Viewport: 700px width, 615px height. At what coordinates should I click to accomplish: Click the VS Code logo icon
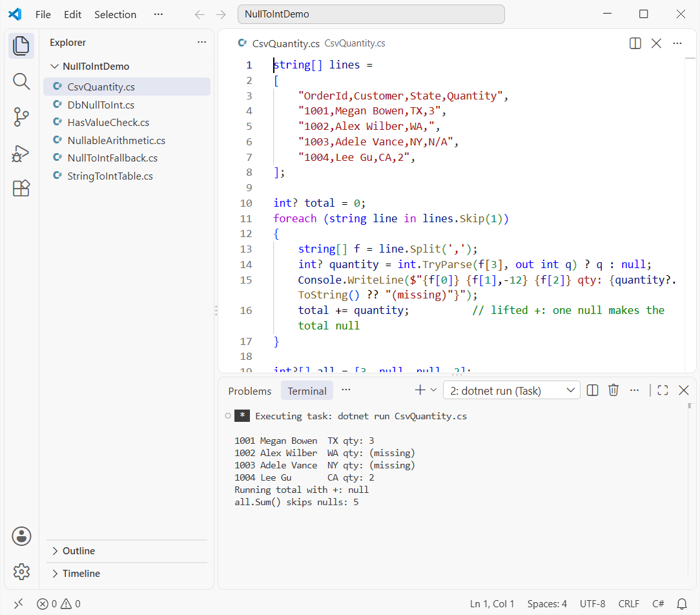pos(15,14)
